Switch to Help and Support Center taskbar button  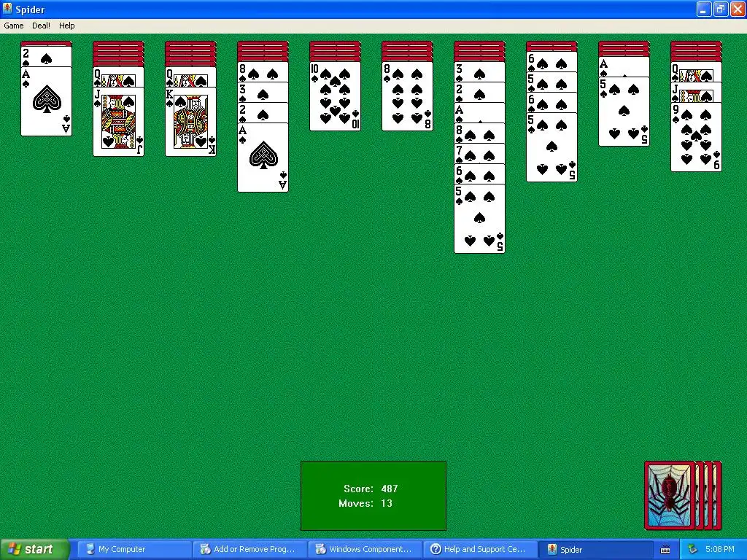tap(480, 549)
